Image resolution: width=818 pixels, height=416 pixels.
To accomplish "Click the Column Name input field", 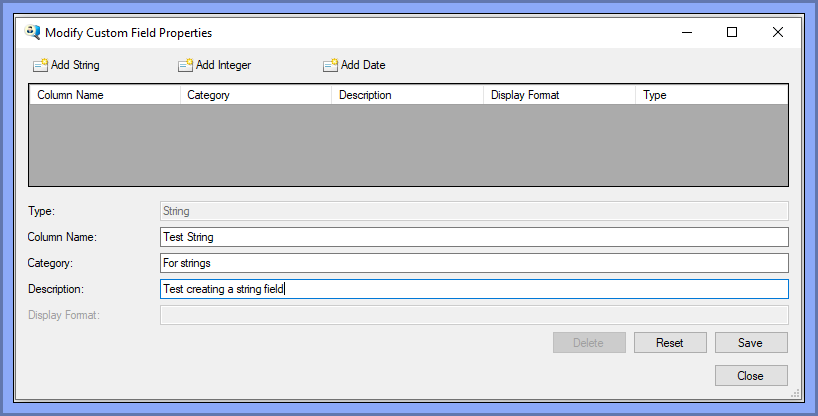I will 474,237.
